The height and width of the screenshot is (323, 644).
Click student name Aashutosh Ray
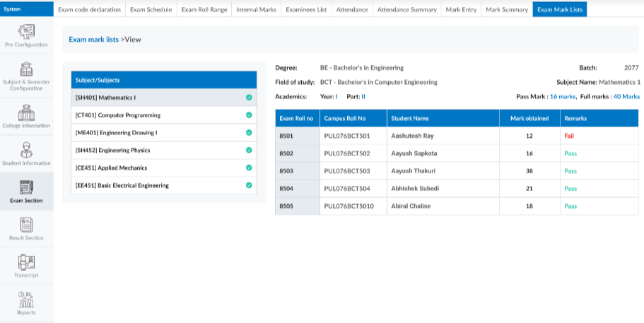[x=412, y=136]
